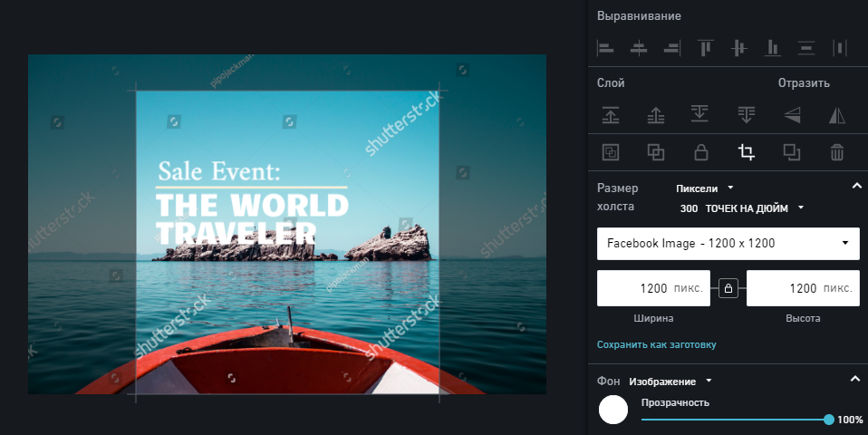The height and width of the screenshot is (435, 868).
Task: Align objects to vertical middle
Action: (739, 48)
